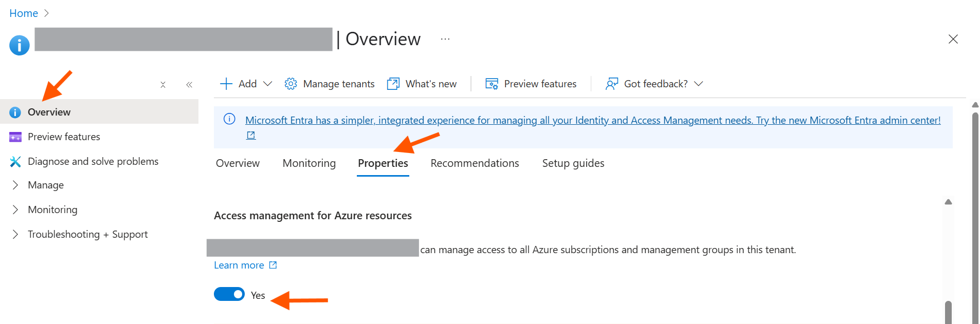This screenshot has width=980, height=324.
Task: Close the Overview blade with the X
Action: (x=953, y=39)
